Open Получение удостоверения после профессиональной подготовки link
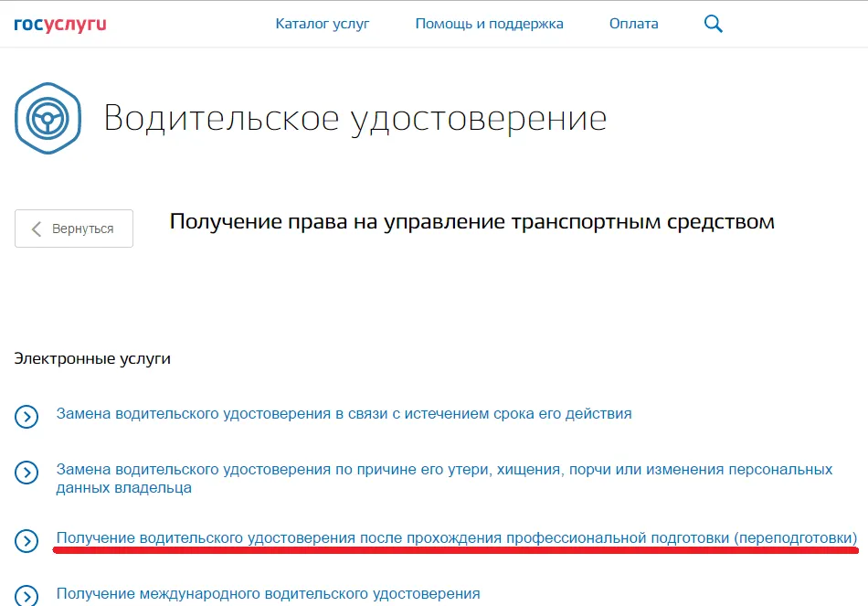Screen dimensions: 868x606 point(457,537)
